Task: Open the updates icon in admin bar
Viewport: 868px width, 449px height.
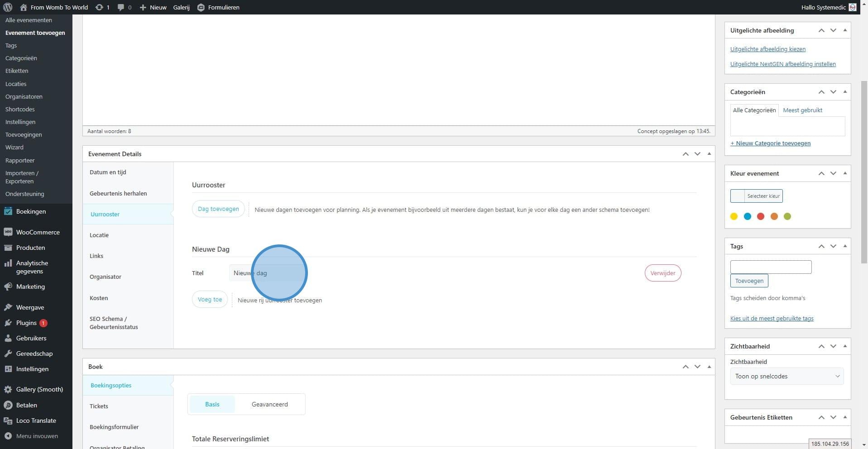Action: coord(102,7)
